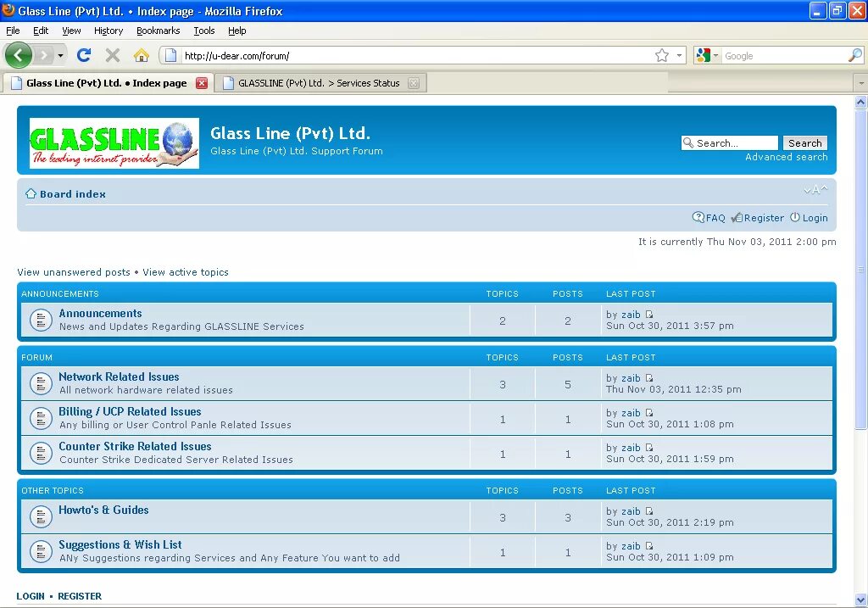This screenshot has height=608, width=868.
Task: Click the Network Related Issues folder icon
Action: point(41,384)
